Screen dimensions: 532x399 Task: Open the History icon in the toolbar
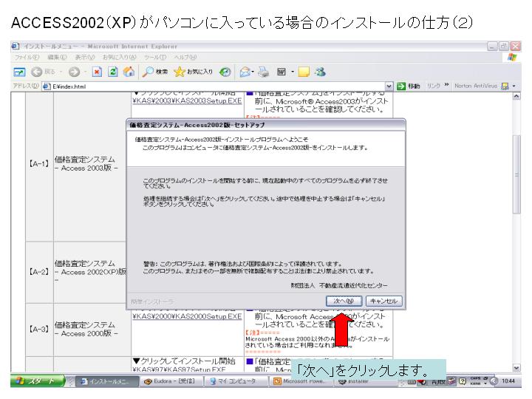[225, 72]
